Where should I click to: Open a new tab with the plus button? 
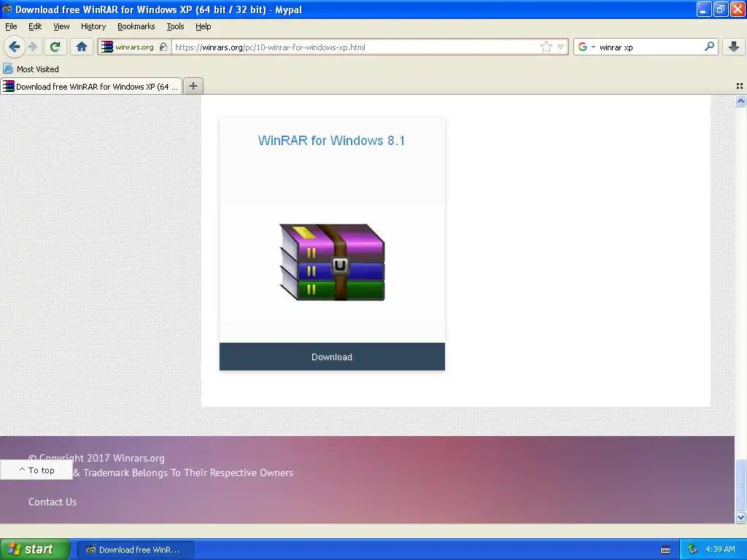click(x=193, y=86)
